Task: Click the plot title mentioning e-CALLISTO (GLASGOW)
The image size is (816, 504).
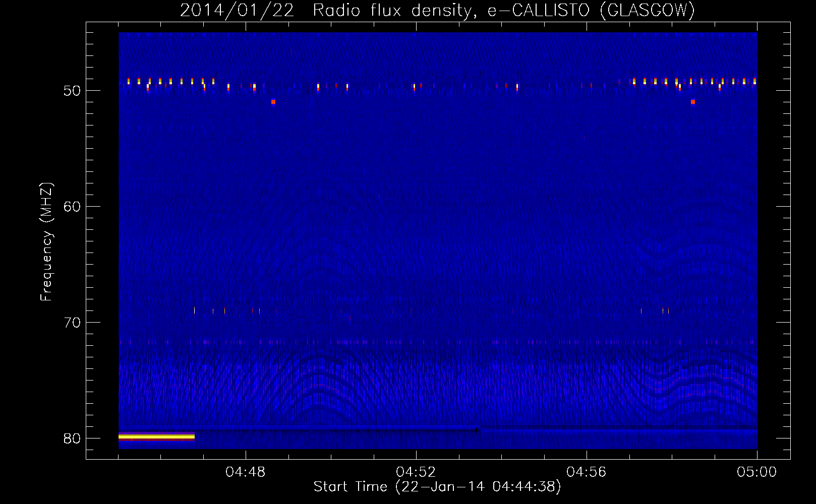Action: tap(437, 10)
